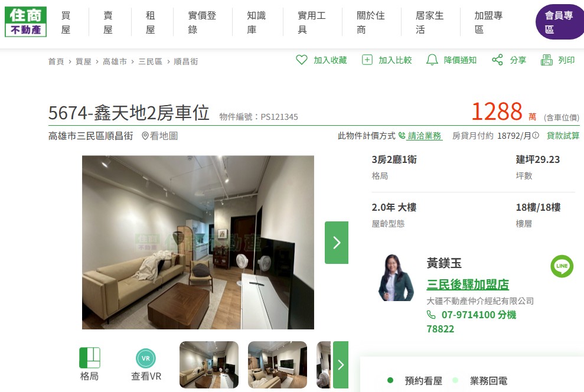Advance main photo with the green arrow
This screenshot has width=584, height=392.
click(x=337, y=243)
